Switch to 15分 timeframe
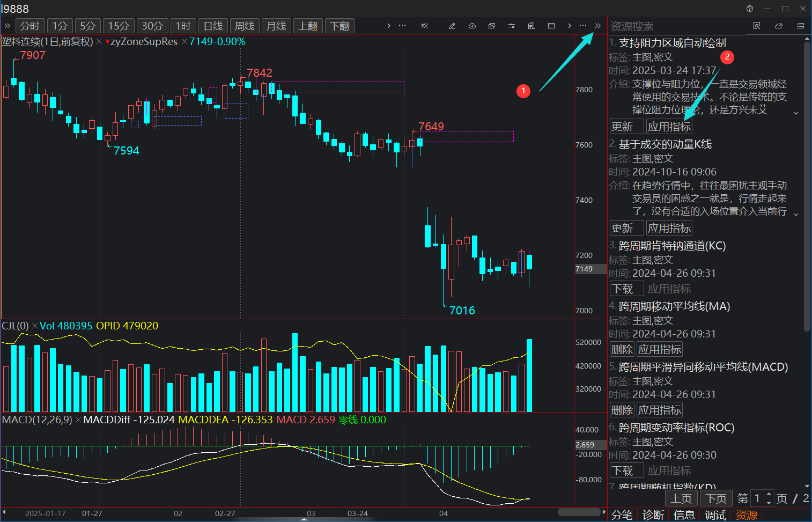 click(x=119, y=26)
